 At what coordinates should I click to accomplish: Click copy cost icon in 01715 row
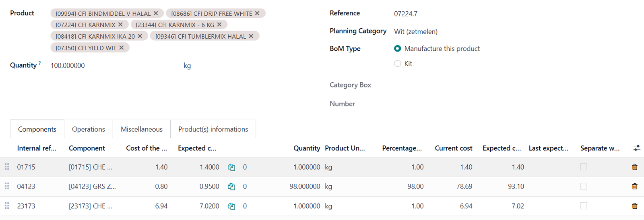point(231,167)
